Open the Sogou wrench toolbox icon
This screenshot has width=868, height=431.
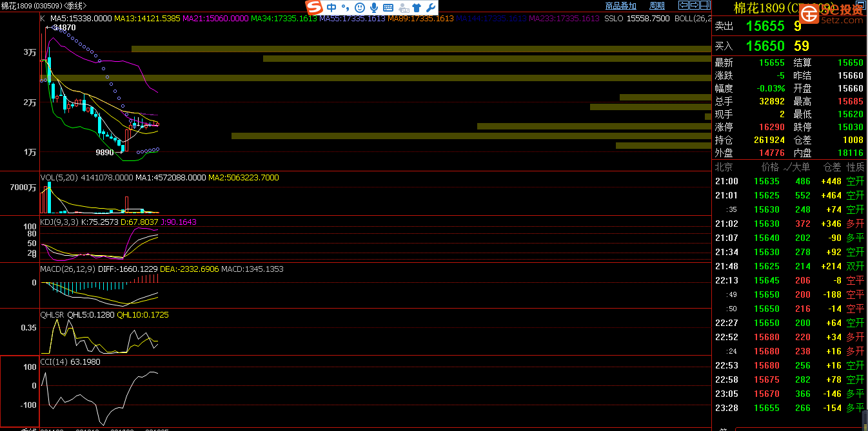431,8
